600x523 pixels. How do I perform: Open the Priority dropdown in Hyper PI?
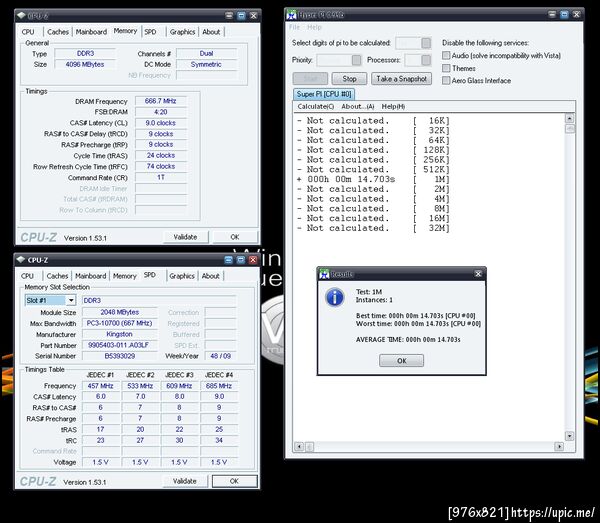point(356,60)
